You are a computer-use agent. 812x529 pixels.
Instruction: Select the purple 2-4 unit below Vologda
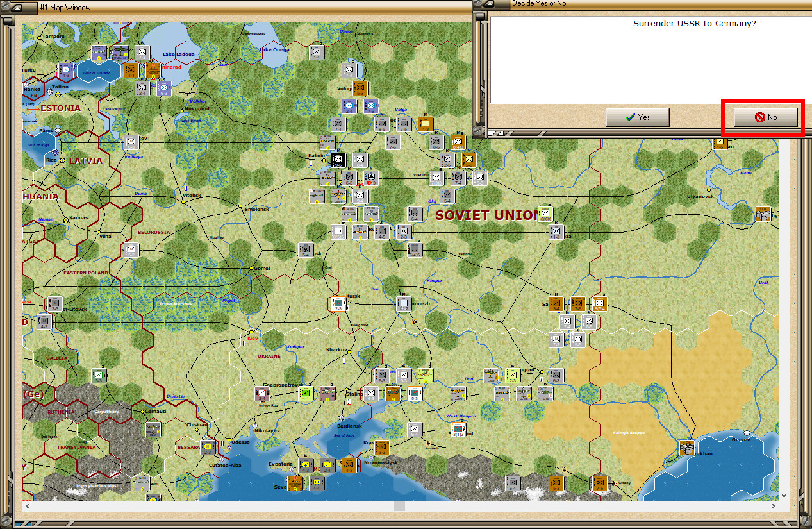coord(349,106)
